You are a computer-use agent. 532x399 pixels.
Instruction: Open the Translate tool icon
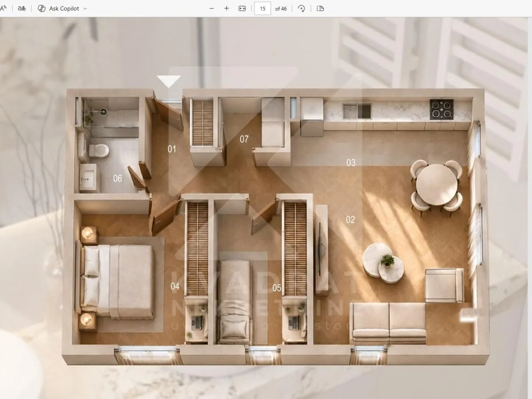[22, 8]
